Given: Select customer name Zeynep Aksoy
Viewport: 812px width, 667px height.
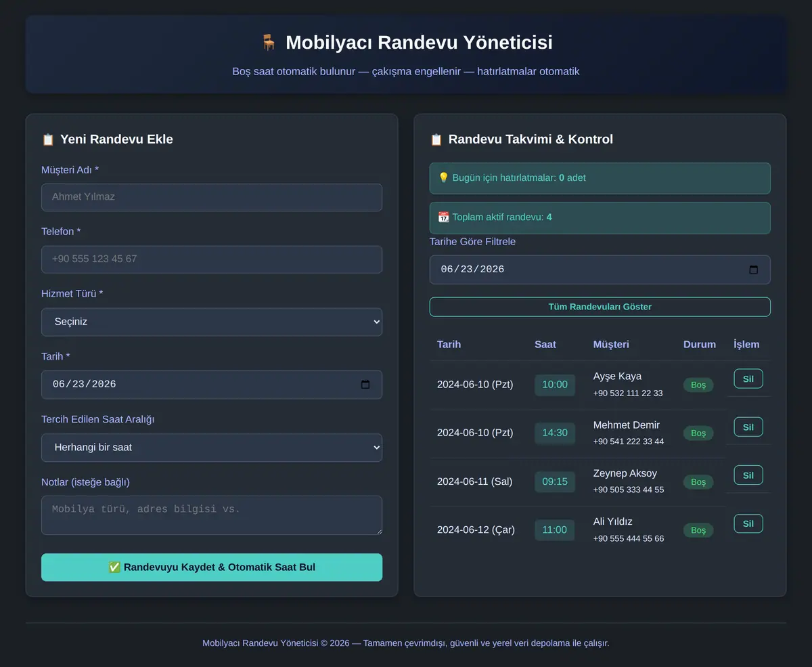Looking at the screenshot, I should coord(625,473).
